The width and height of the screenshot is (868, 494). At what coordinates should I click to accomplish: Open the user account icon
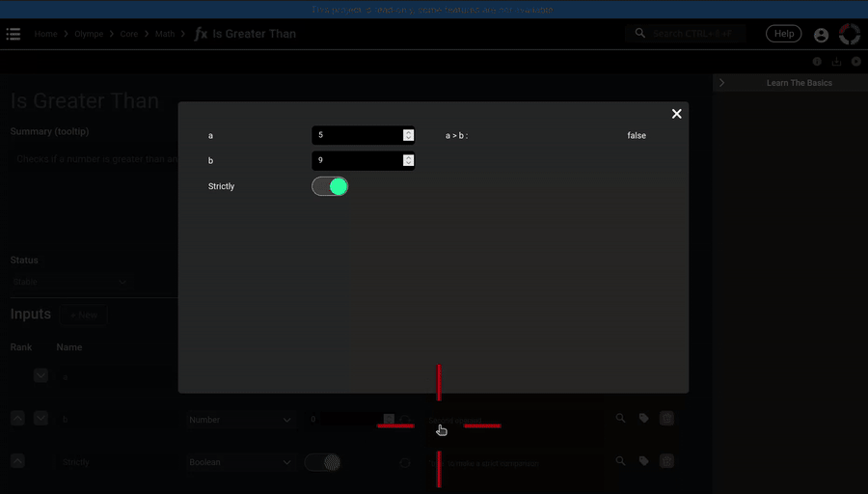point(821,35)
